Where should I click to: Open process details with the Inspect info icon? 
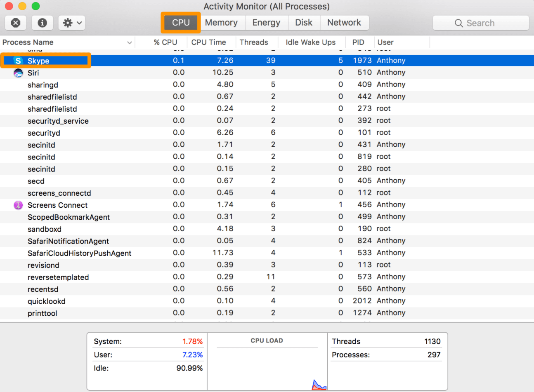42,23
